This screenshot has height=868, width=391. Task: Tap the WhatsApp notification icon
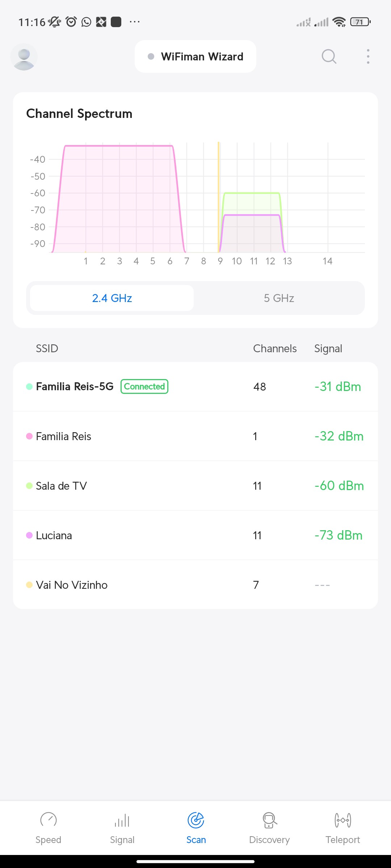(86, 22)
